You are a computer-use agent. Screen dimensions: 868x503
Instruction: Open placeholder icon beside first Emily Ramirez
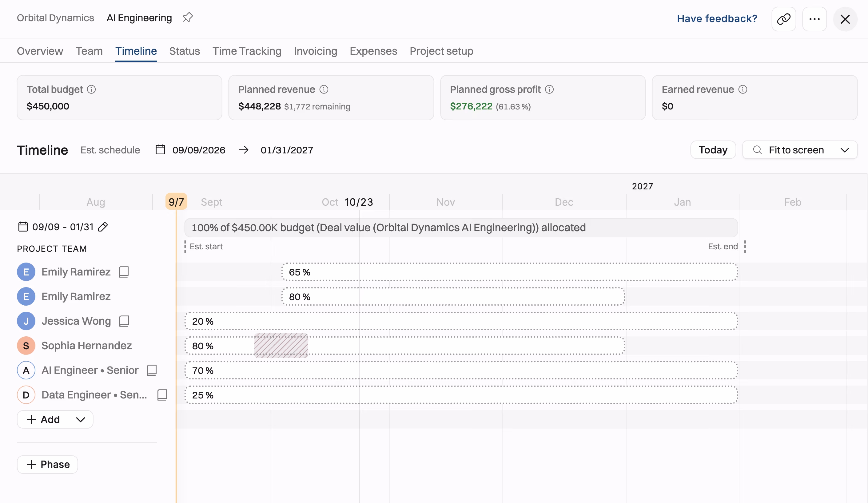(124, 272)
